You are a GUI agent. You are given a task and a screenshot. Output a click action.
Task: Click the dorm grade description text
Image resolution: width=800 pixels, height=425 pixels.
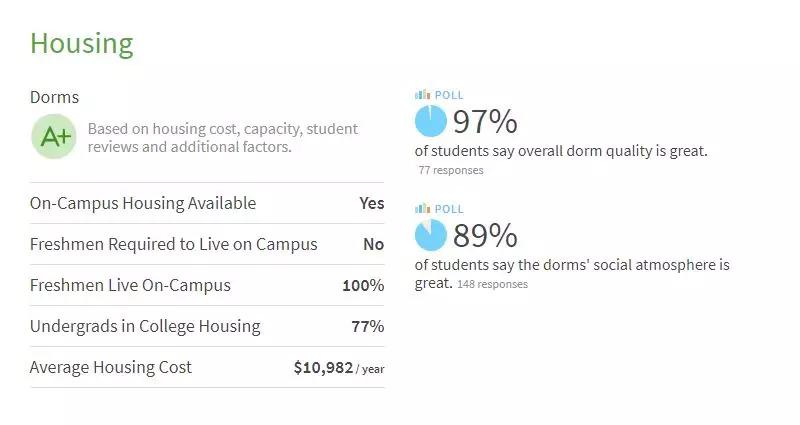[222, 138]
